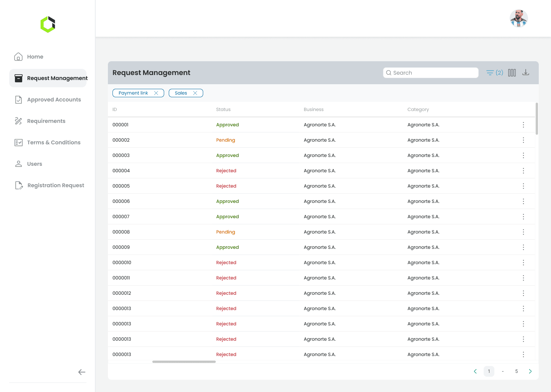
Task: Click the Request Management table title
Action: [152, 73]
